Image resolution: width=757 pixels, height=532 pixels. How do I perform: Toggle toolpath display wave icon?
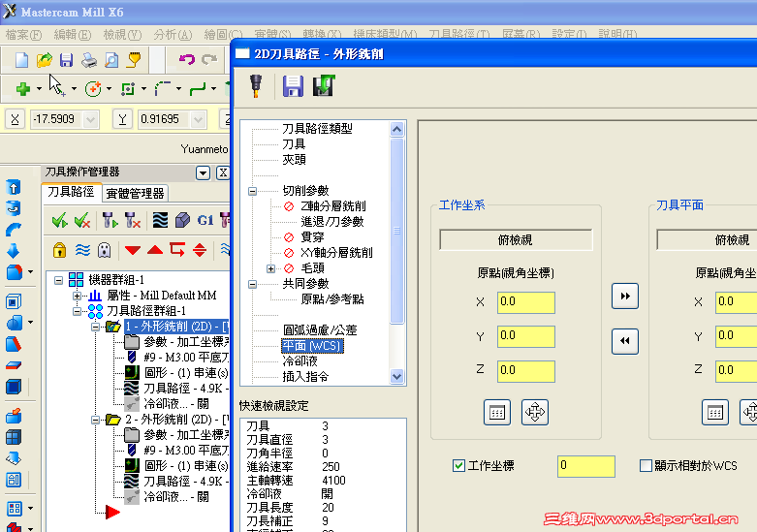point(82,250)
